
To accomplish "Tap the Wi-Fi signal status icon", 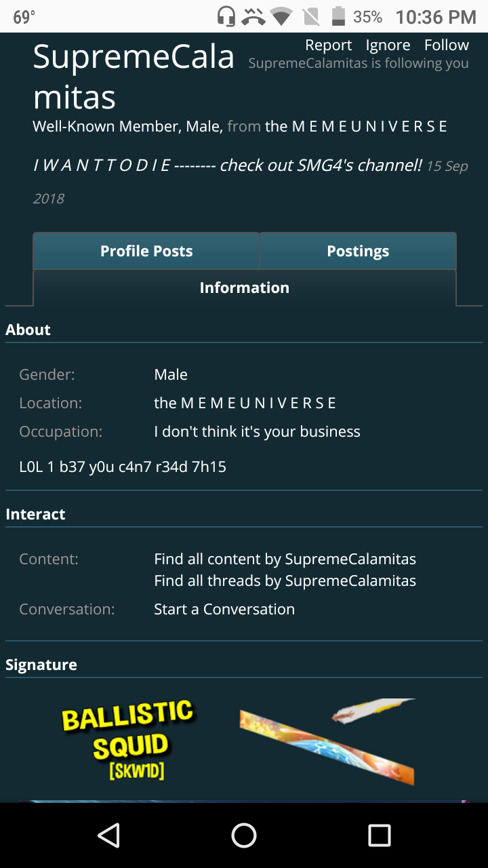I will [x=281, y=16].
